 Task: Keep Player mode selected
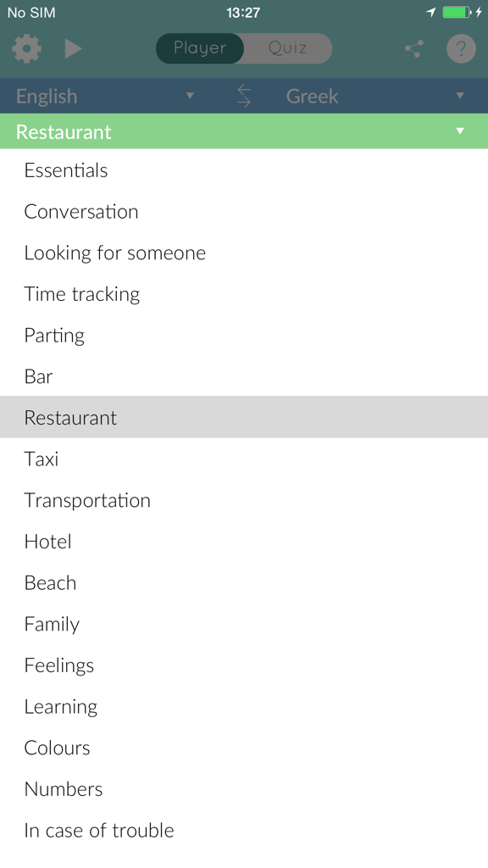[200, 48]
